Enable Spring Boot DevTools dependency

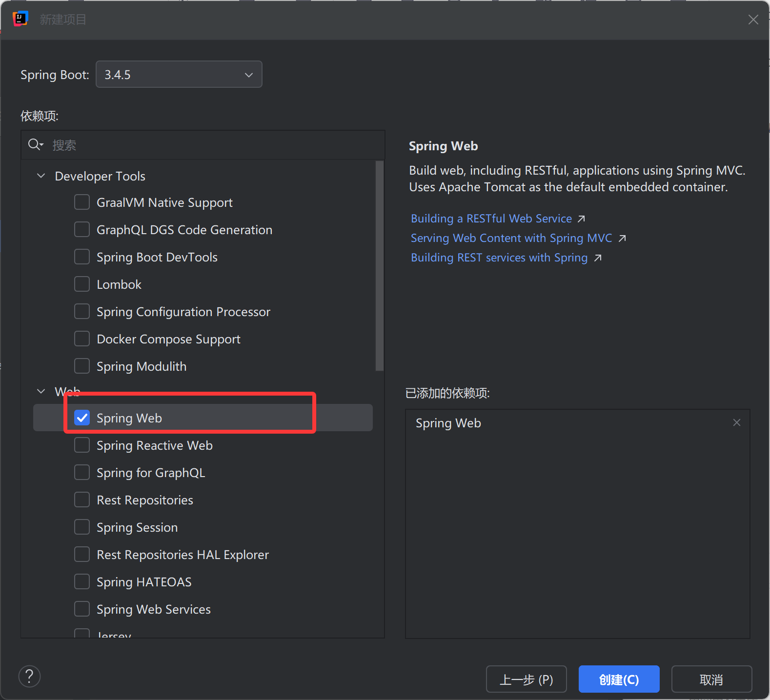point(82,257)
